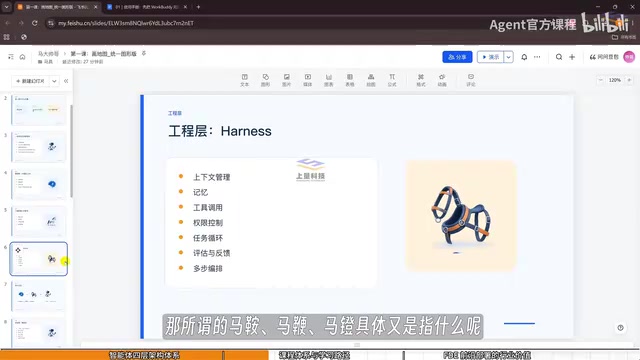Start the presentation (演示)
This screenshot has height=360, width=640.
pyautogui.click(x=491, y=57)
